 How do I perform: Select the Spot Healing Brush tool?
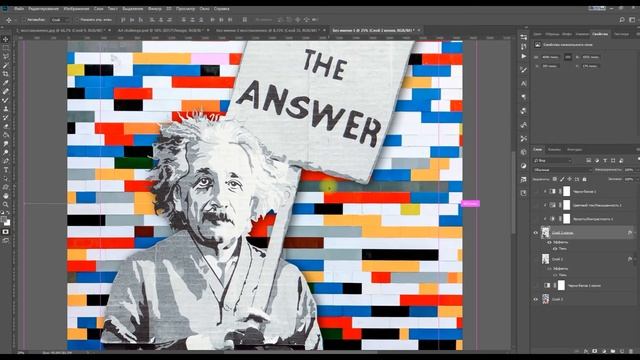[x=6, y=91]
